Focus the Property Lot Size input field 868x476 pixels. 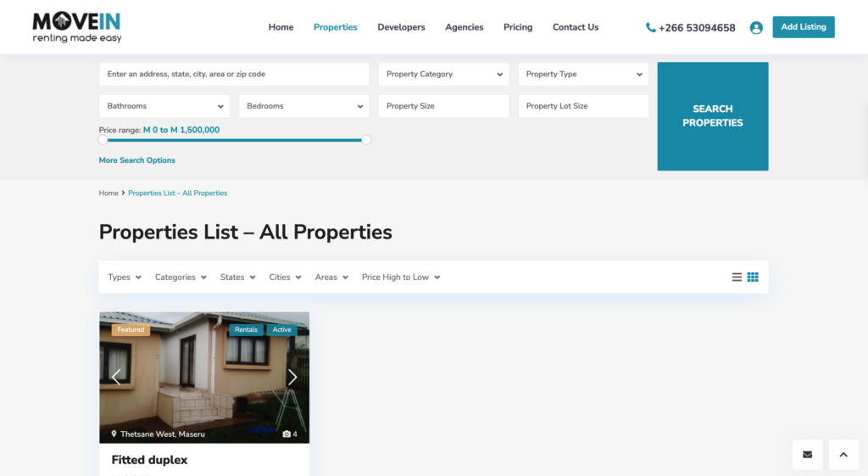pyautogui.click(x=583, y=106)
